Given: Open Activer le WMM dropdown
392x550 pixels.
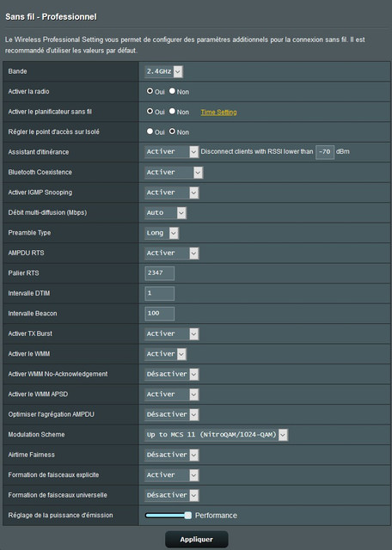Looking at the screenshot, I should 165,354.
